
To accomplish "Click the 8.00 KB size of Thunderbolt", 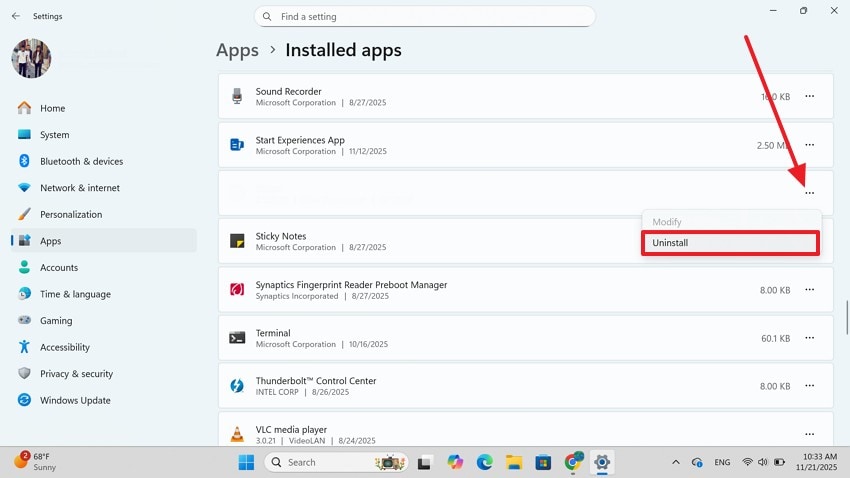I will point(775,386).
